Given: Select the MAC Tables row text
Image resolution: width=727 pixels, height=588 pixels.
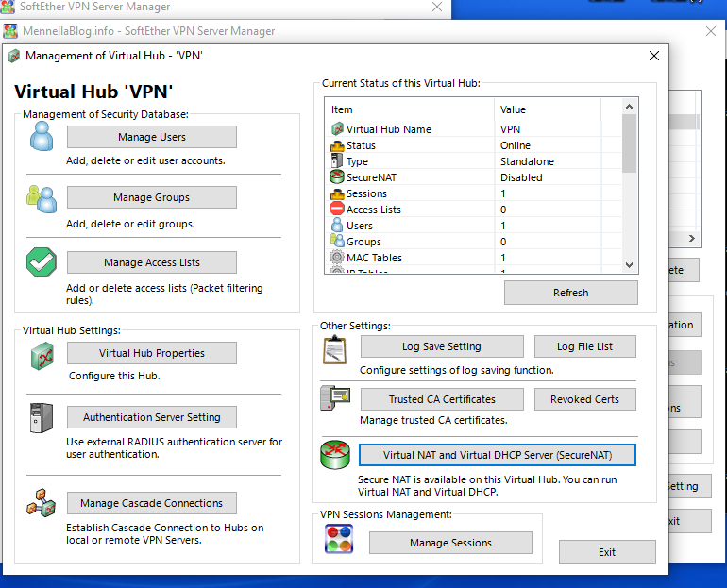Looking at the screenshot, I should click(x=374, y=258).
